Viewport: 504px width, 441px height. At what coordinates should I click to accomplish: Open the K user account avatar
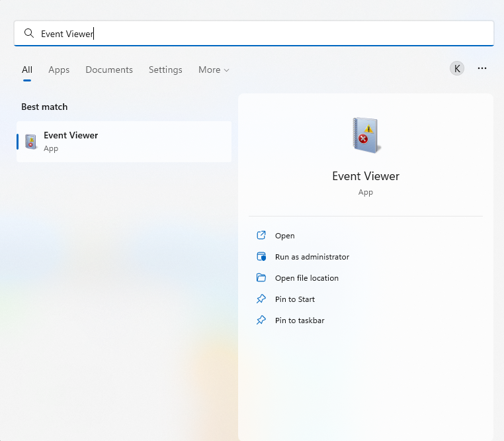tap(457, 68)
